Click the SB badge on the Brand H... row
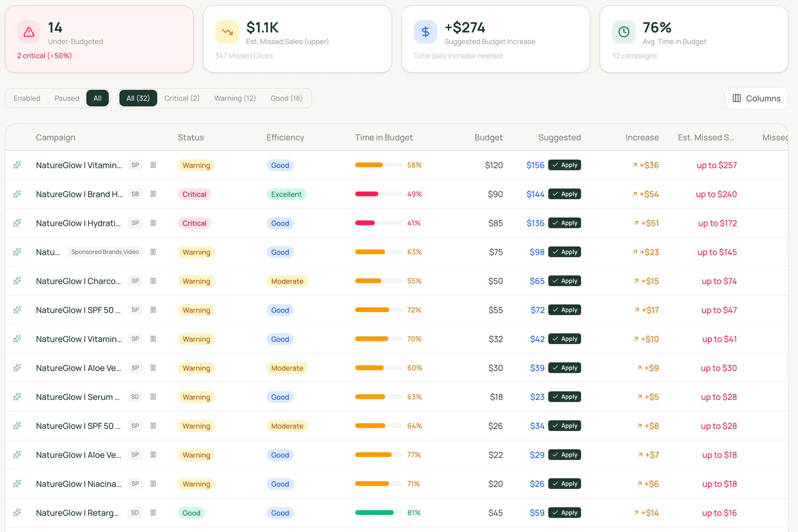798x532 pixels. (x=135, y=194)
